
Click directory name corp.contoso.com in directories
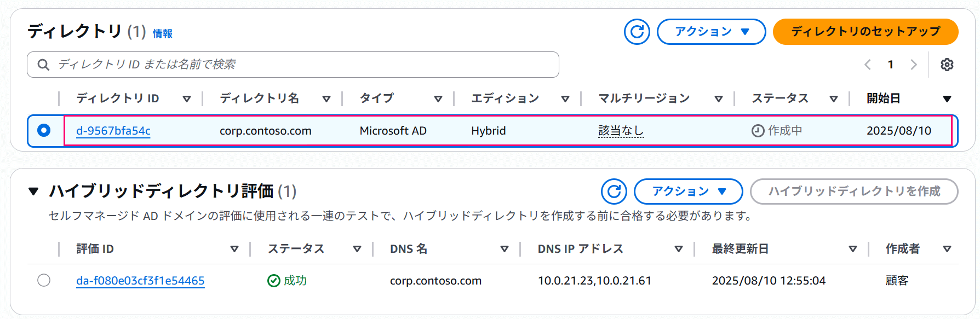(266, 131)
